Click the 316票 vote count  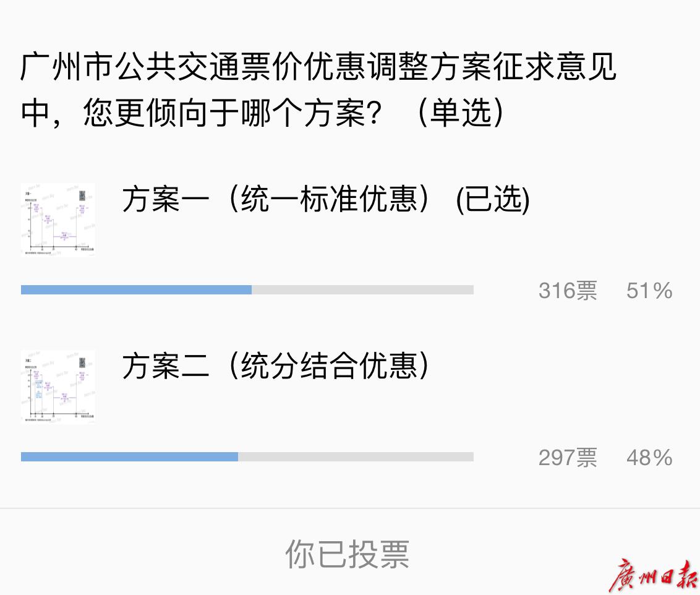pos(568,291)
